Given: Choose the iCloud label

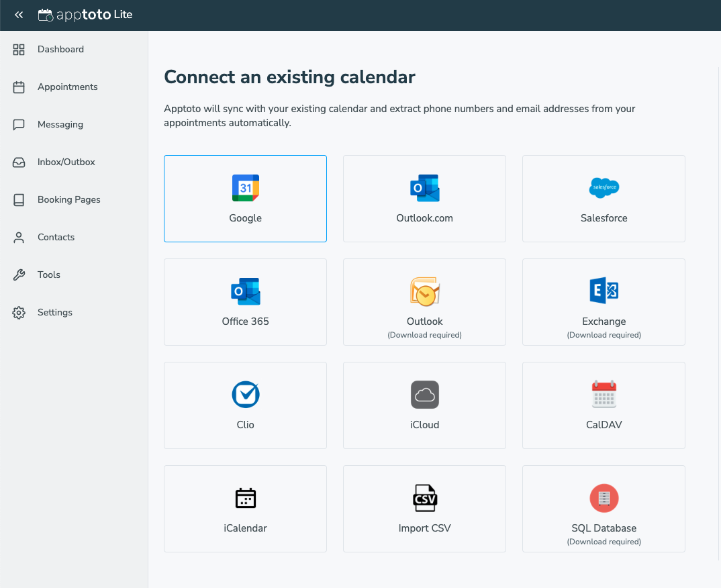Looking at the screenshot, I should 425,426.
